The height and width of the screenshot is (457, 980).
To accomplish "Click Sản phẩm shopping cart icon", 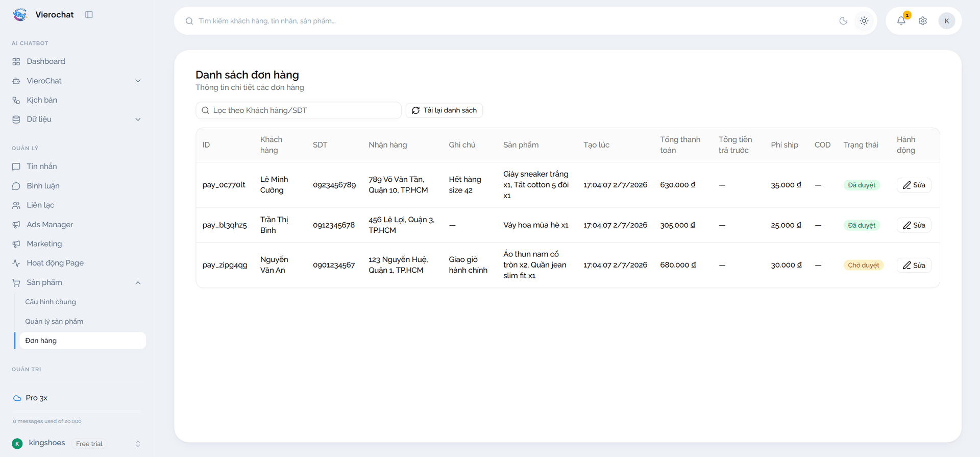I will click(x=16, y=282).
